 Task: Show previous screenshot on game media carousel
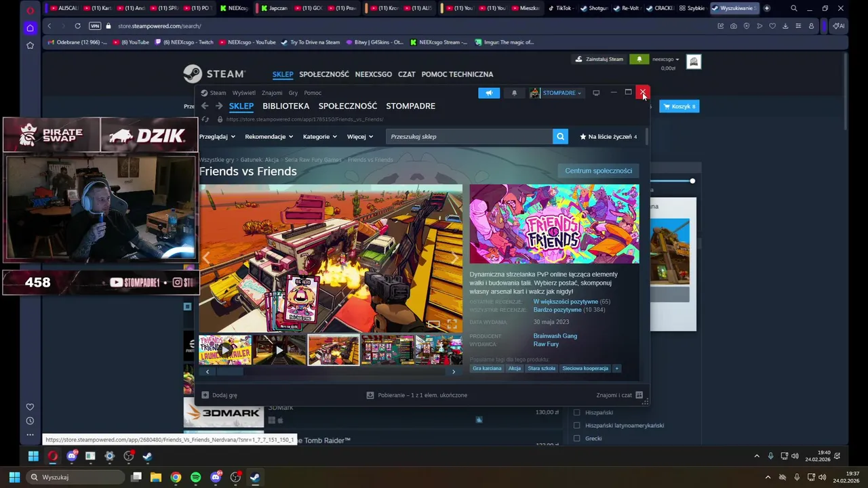pyautogui.click(x=207, y=258)
